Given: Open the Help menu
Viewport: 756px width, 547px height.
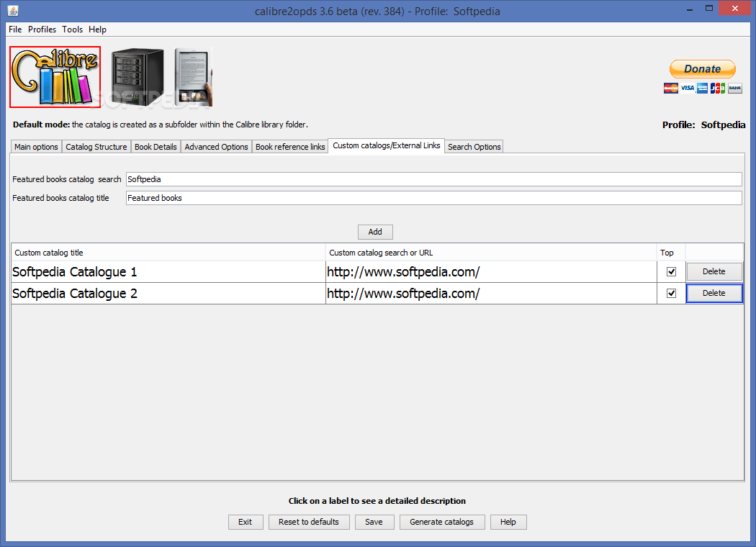Looking at the screenshot, I should coord(97,30).
